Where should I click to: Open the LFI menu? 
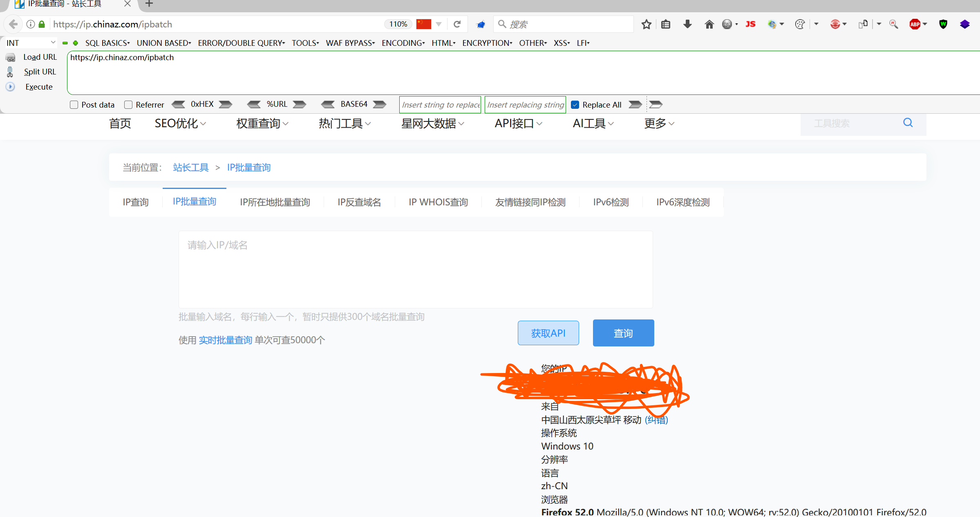tap(583, 43)
